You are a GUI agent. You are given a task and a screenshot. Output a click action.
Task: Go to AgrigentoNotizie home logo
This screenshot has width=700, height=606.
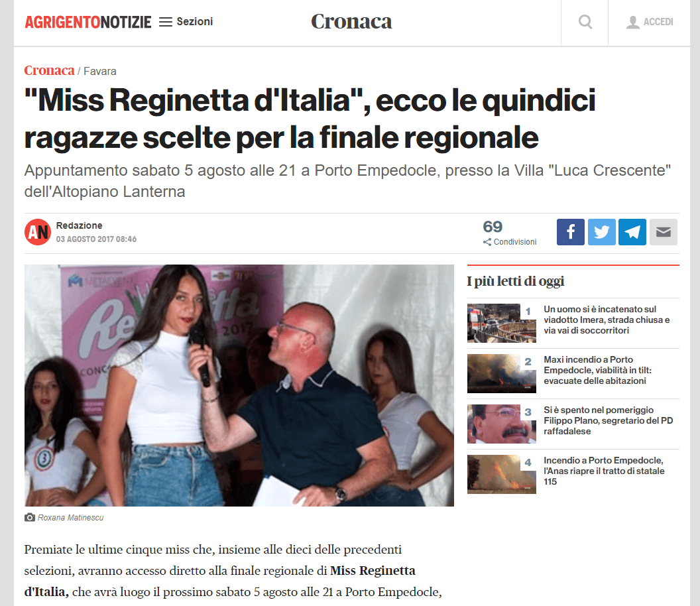pos(88,22)
